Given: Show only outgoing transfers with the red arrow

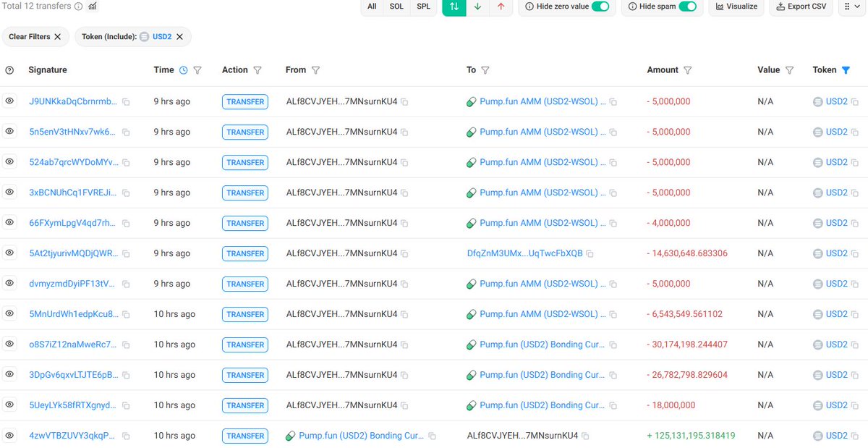Looking at the screenshot, I should tap(501, 7).
